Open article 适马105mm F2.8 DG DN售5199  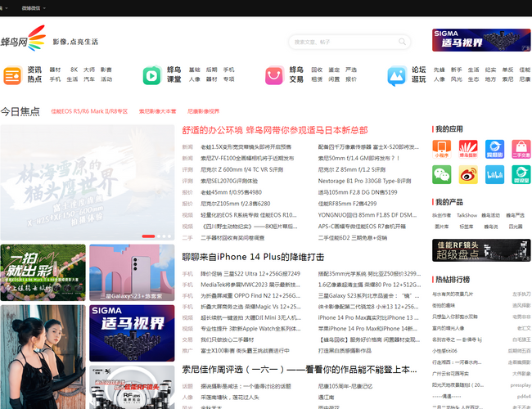(358, 192)
